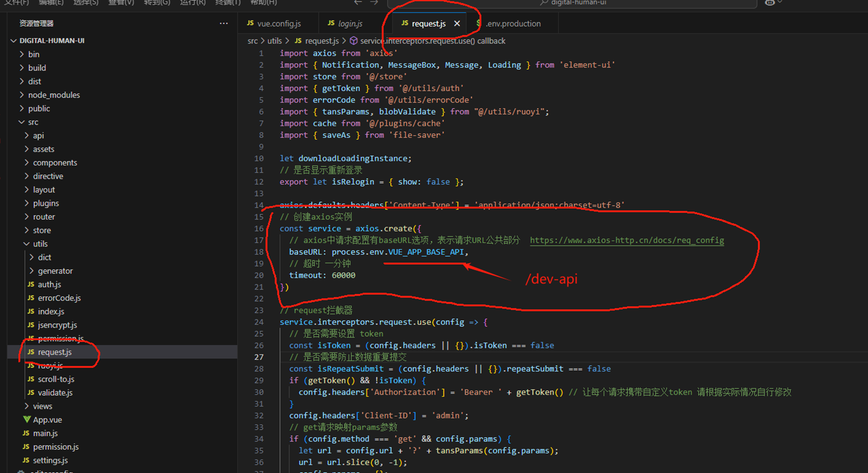Expand the node_modules folder
The image size is (868, 473).
tap(54, 95)
